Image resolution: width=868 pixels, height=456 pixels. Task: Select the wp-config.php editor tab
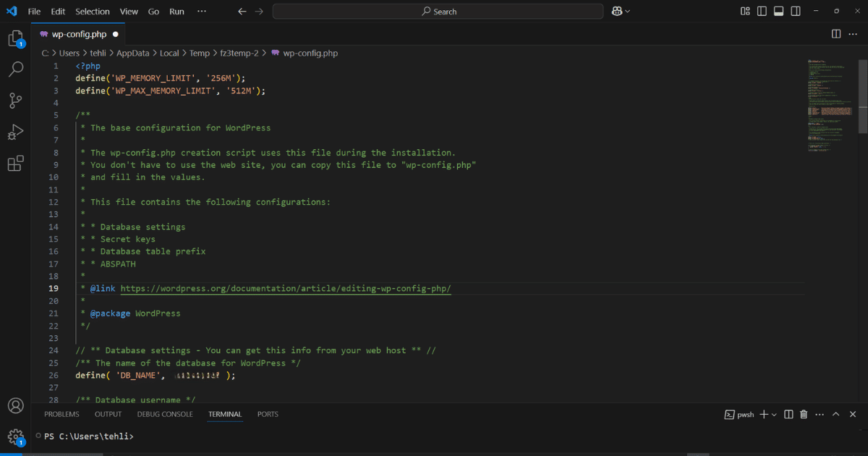(79, 34)
